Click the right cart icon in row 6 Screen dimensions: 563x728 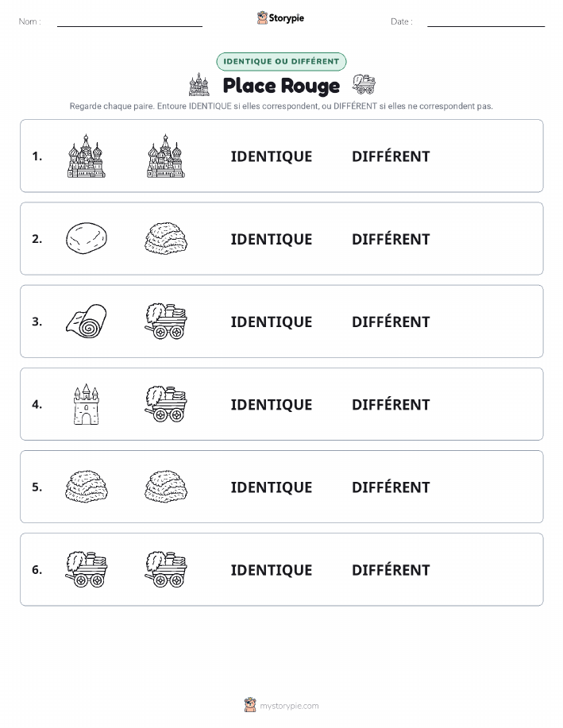[x=166, y=569]
